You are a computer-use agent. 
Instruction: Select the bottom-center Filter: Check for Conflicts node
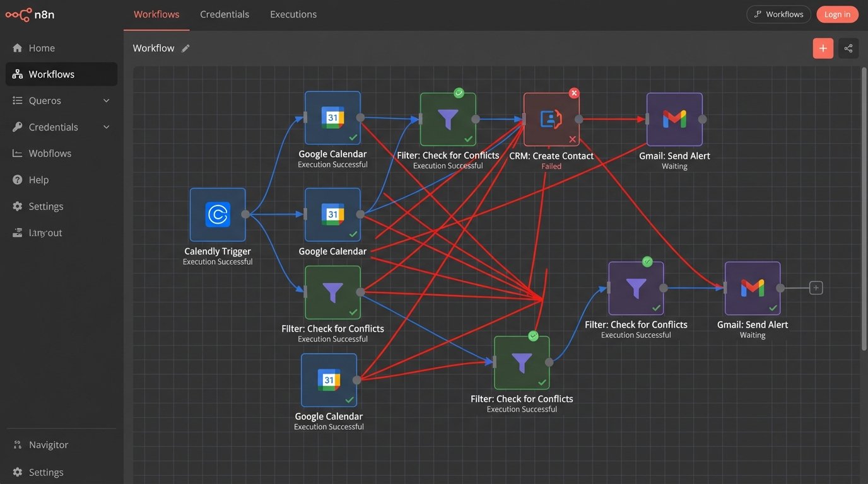coord(522,362)
